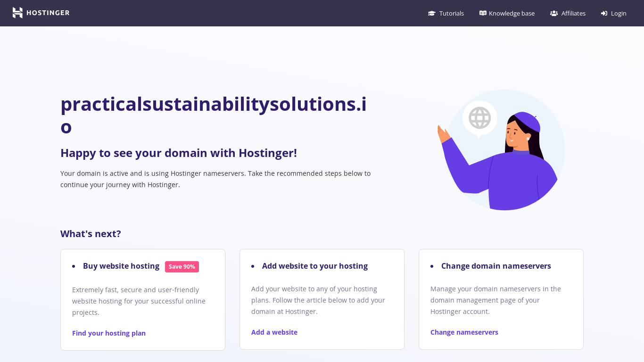644x362 pixels.
Task: Click the Save 90% badge
Action: click(182, 267)
